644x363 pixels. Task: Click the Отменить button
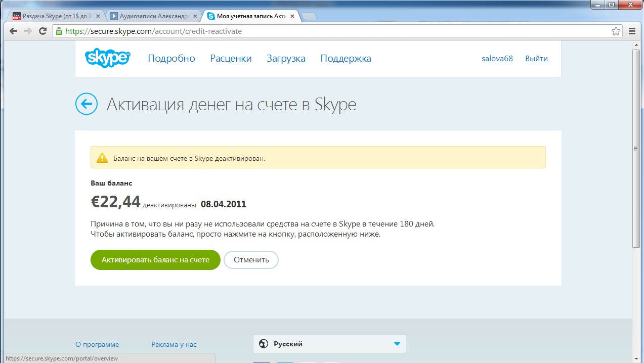251,260
